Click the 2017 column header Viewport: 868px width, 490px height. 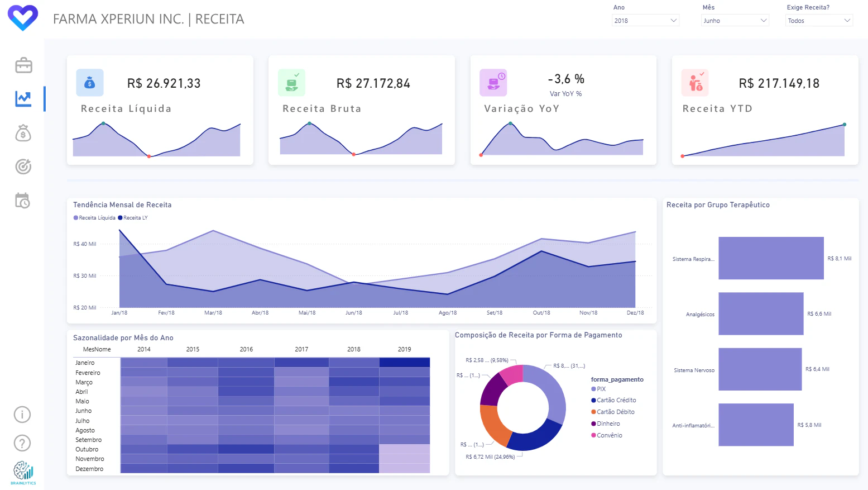click(301, 349)
